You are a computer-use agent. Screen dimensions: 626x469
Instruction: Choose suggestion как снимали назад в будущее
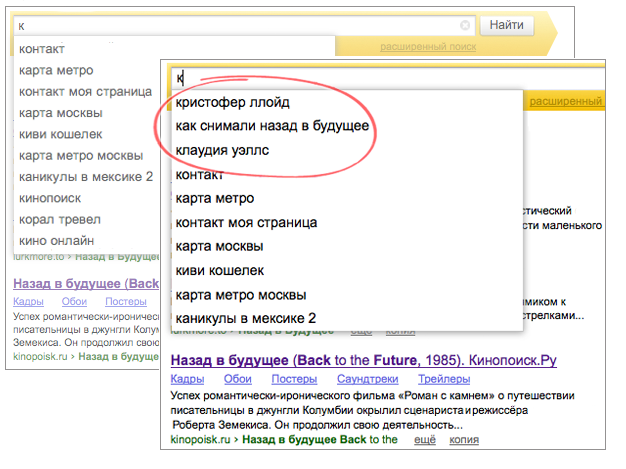(x=272, y=126)
